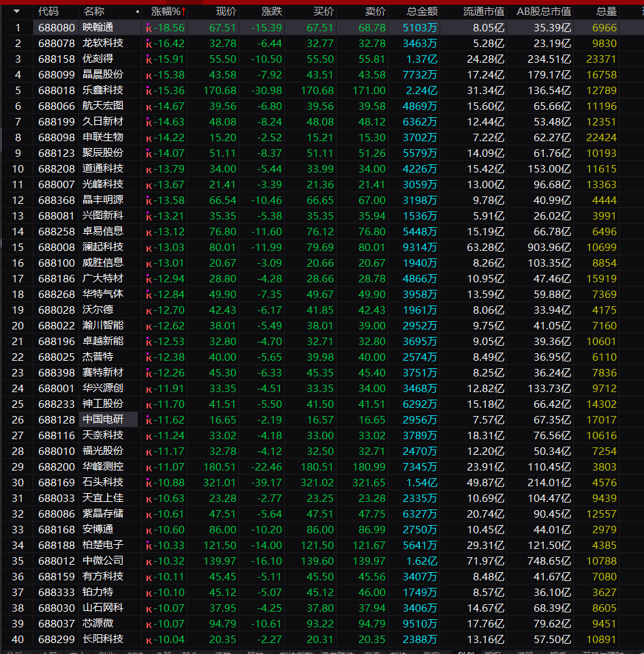Click the 流通市值 column header
This screenshot has height=654, width=644.
(x=484, y=12)
